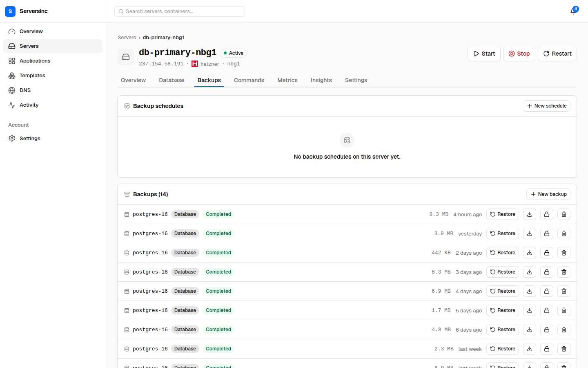Download the 4.8 MB backup
Screen dimensions: 588x368
[x=530, y=330]
